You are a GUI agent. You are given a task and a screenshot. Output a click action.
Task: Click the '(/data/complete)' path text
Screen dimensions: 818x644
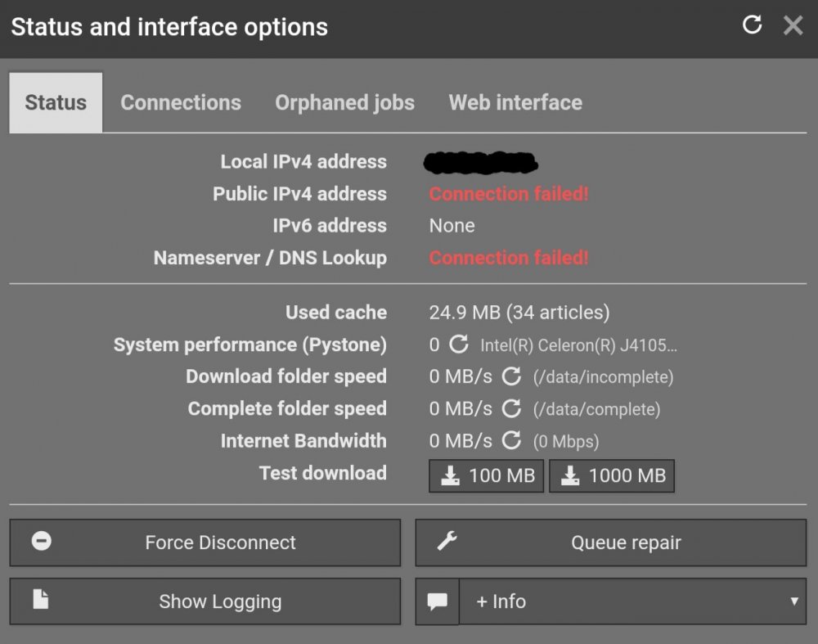click(x=597, y=409)
